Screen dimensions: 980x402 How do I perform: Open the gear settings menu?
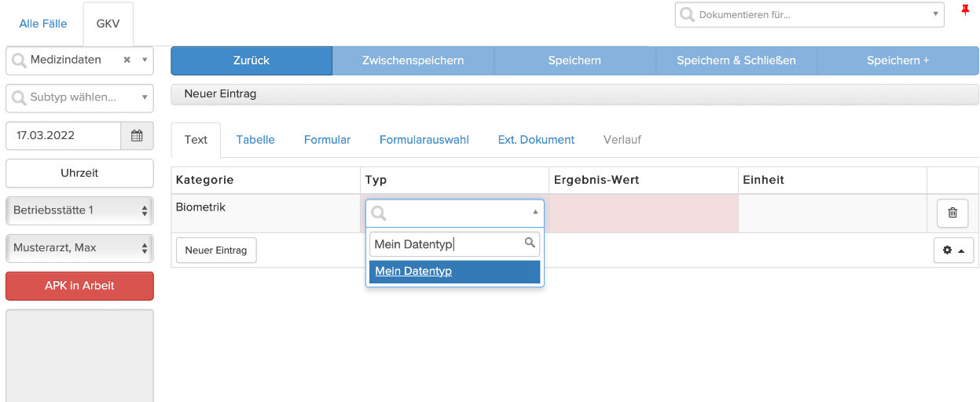click(953, 250)
